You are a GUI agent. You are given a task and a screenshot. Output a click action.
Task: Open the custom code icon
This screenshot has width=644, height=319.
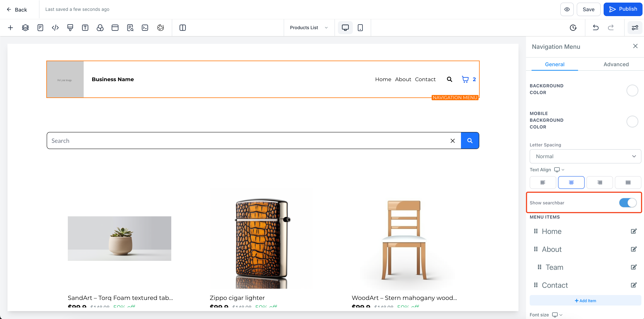[55, 27]
